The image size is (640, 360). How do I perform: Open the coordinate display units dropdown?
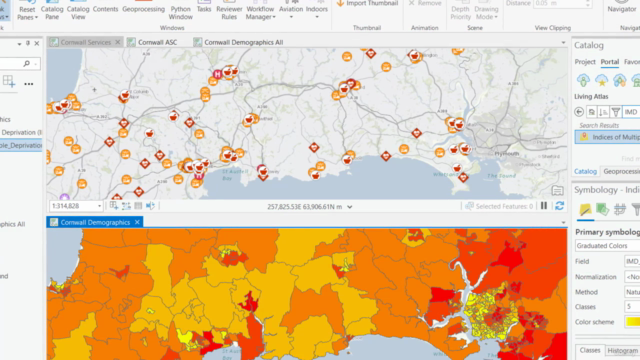pos(350,207)
